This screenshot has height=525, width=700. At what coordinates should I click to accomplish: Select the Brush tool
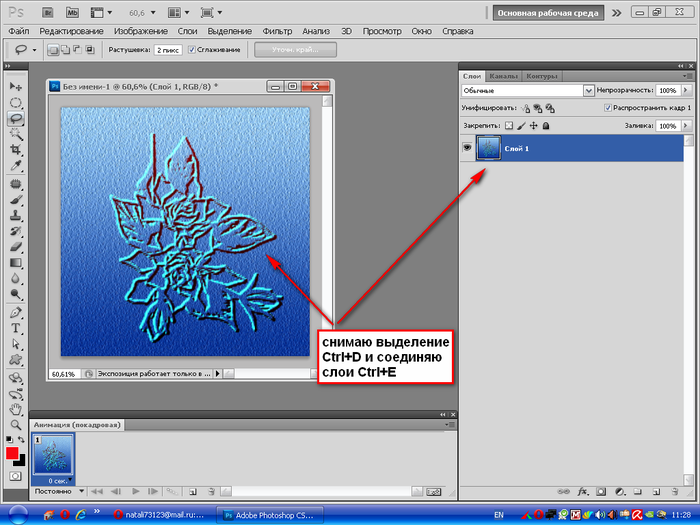(x=16, y=200)
